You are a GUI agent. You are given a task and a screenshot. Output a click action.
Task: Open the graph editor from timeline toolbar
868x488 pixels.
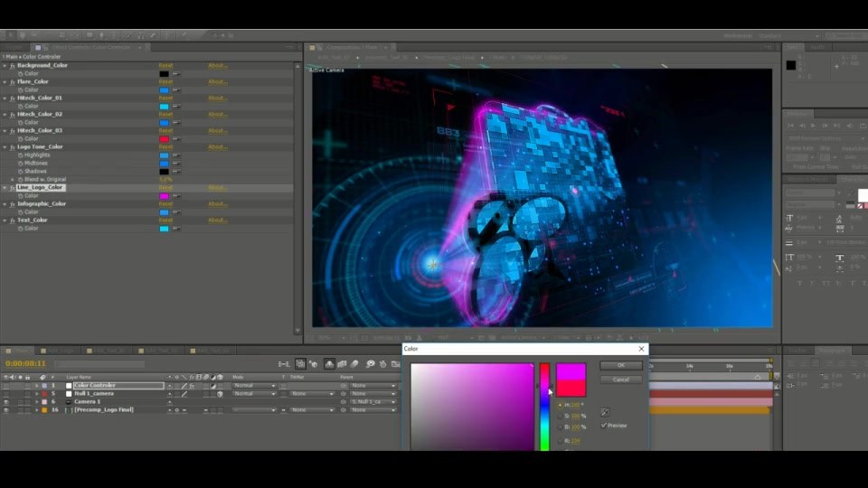[x=395, y=363]
